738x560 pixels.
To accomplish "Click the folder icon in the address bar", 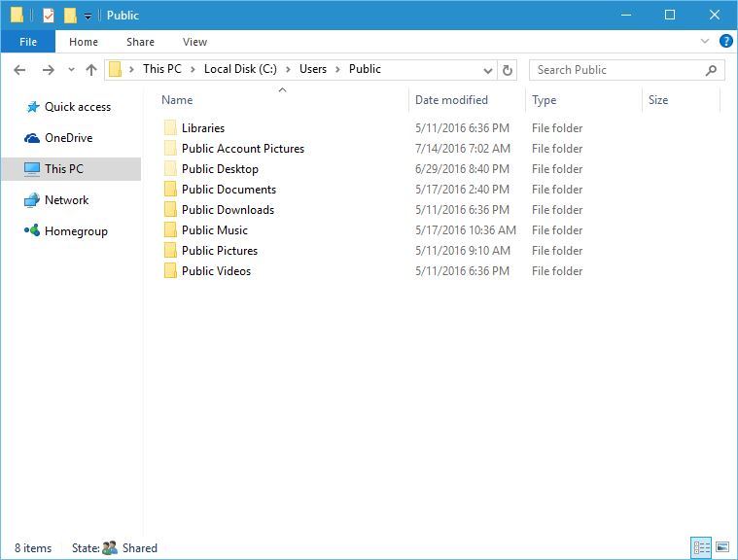I will [x=116, y=70].
